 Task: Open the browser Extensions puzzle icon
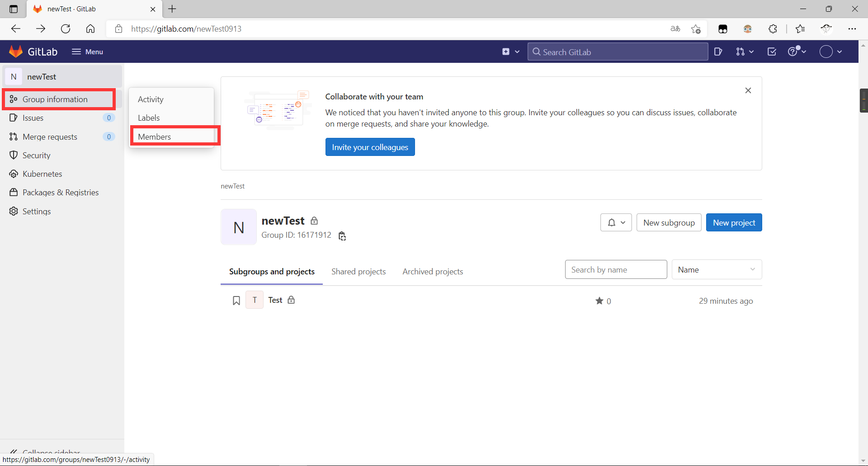773,29
